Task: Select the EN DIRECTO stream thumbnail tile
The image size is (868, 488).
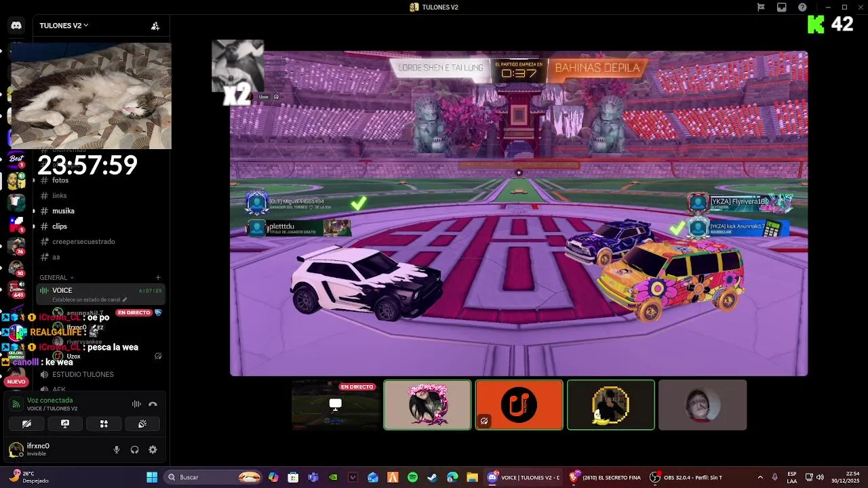Action: pos(336,405)
